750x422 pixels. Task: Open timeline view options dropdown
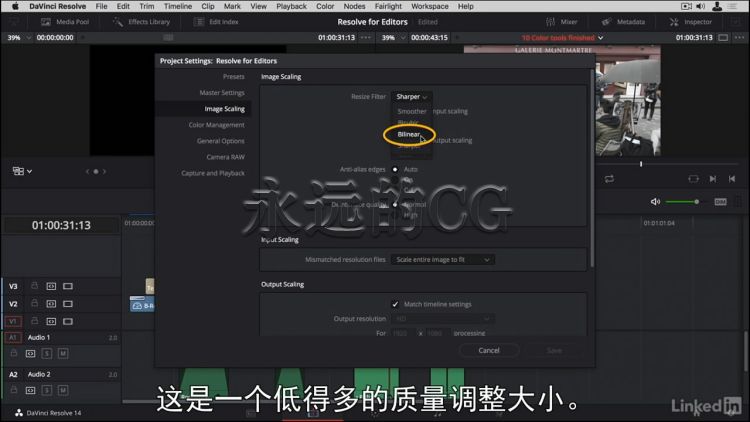click(x=22, y=171)
